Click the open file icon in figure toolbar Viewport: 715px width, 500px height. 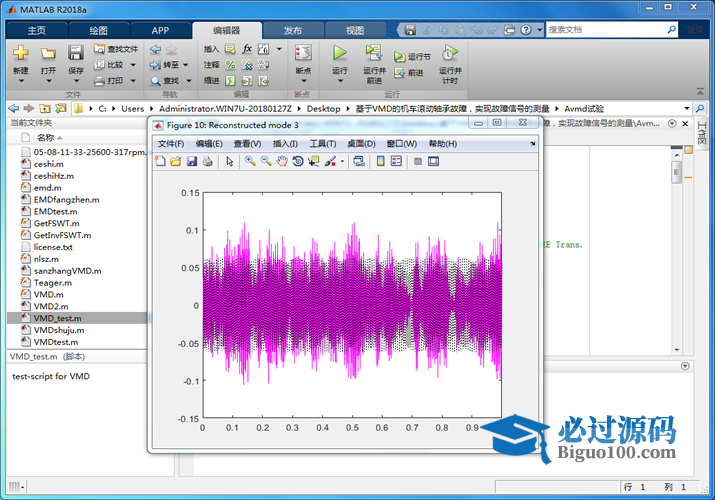tap(176, 161)
